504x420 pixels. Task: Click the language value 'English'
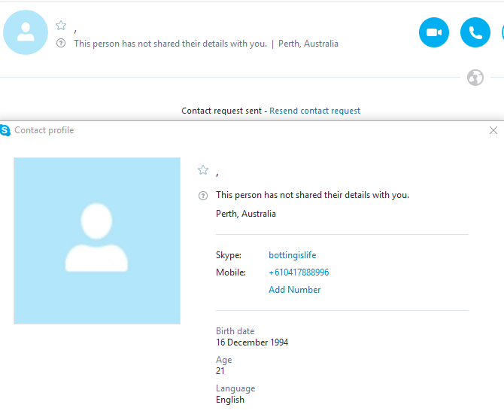point(230,400)
